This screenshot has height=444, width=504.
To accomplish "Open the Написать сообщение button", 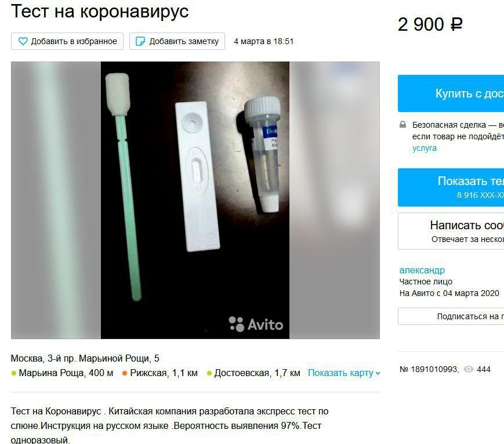I will point(451,231).
